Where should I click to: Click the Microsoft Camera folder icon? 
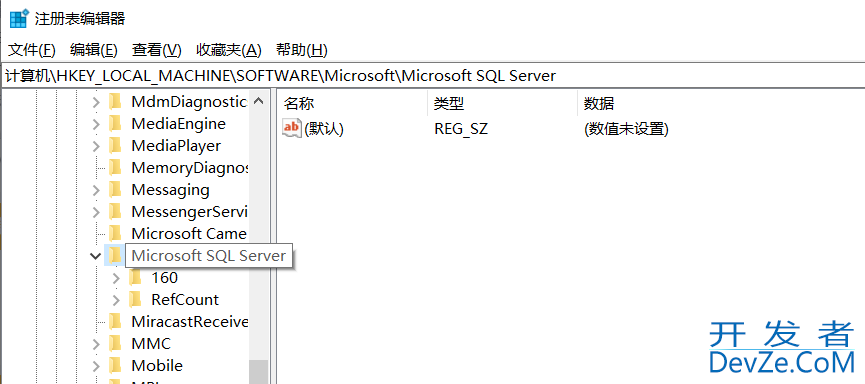pyautogui.click(x=115, y=233)
